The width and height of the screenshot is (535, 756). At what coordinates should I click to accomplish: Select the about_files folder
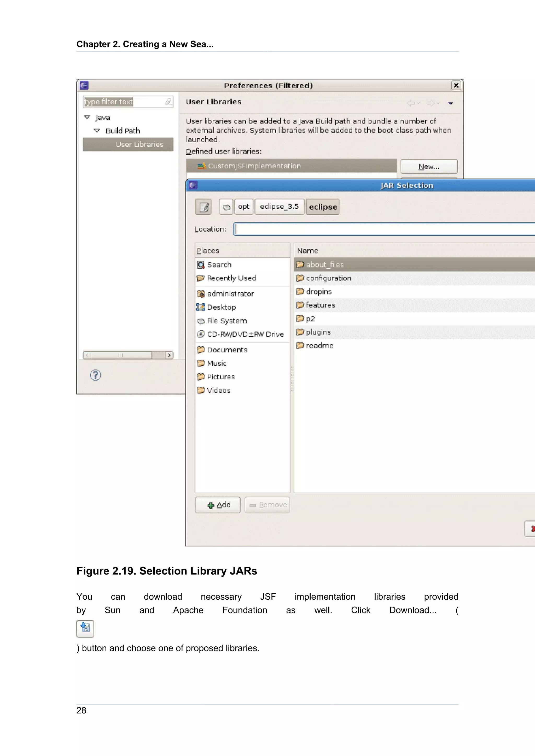click(414, 265)
